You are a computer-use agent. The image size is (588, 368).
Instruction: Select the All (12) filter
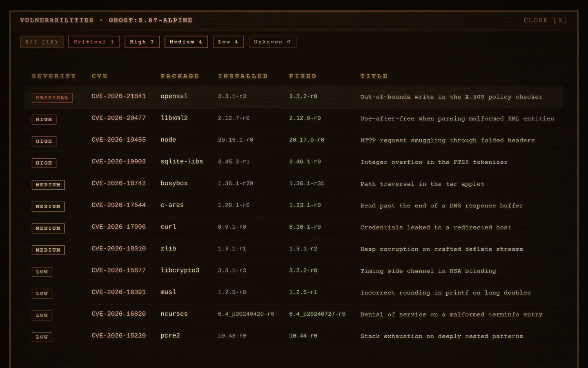point(42,42)
